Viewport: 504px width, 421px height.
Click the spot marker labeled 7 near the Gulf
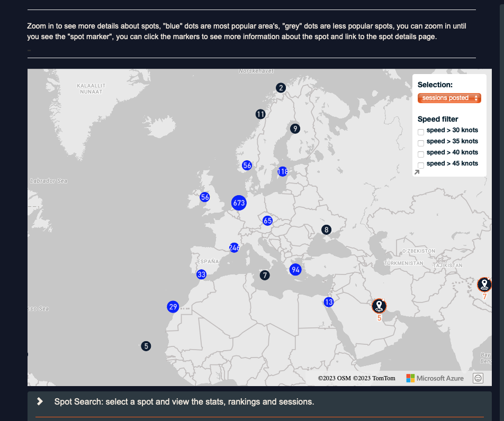tap(484, 285)
